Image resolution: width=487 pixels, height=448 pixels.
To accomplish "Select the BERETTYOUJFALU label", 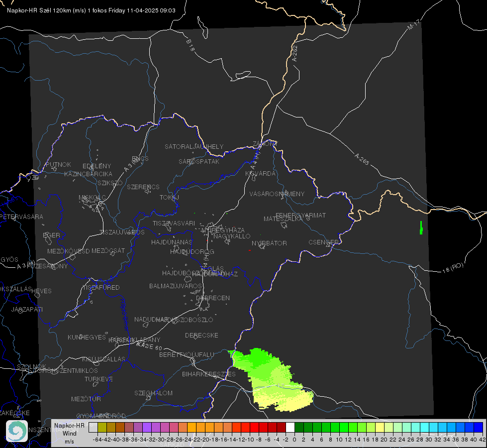I will tap(187, 354).
